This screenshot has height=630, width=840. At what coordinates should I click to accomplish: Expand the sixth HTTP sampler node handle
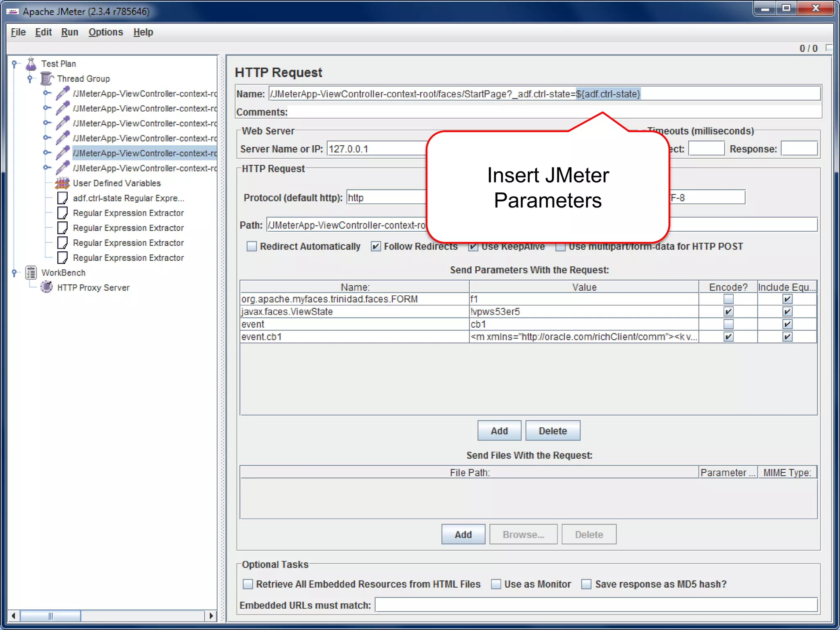[47, 167]
